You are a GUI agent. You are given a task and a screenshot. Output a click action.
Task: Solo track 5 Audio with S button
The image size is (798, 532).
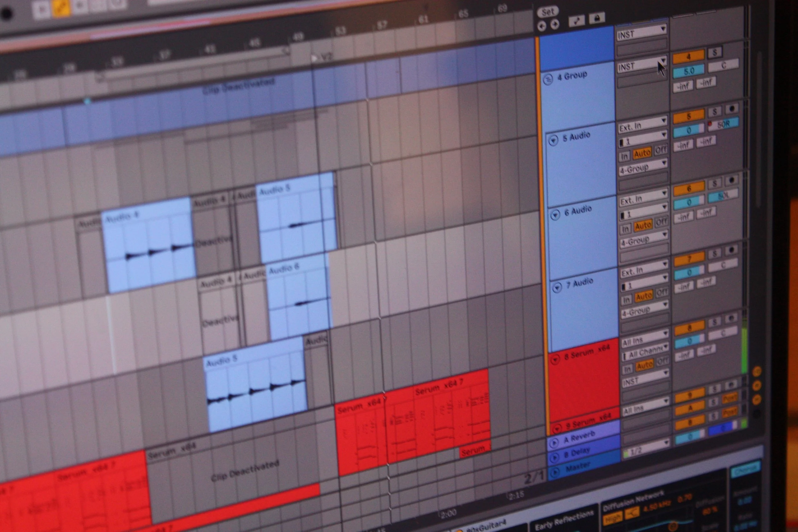(x=715, y=112)
